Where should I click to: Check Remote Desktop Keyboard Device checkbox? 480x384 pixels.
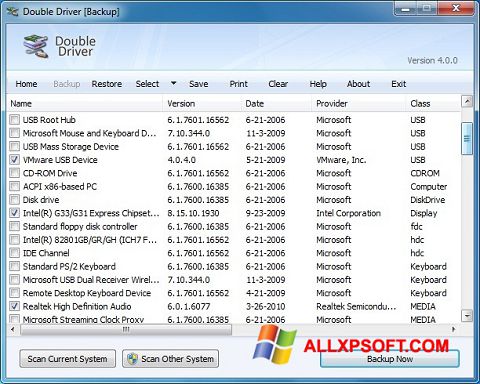coord(14,293)
